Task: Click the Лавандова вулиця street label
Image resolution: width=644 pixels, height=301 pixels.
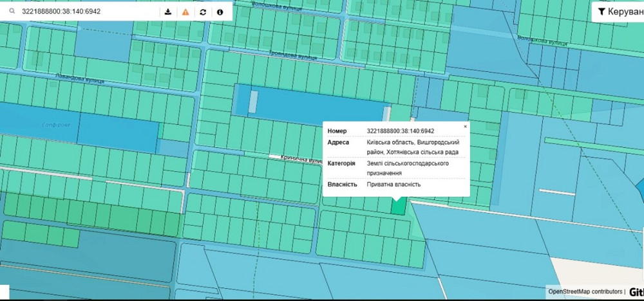Action: click(x=80, y=78)
